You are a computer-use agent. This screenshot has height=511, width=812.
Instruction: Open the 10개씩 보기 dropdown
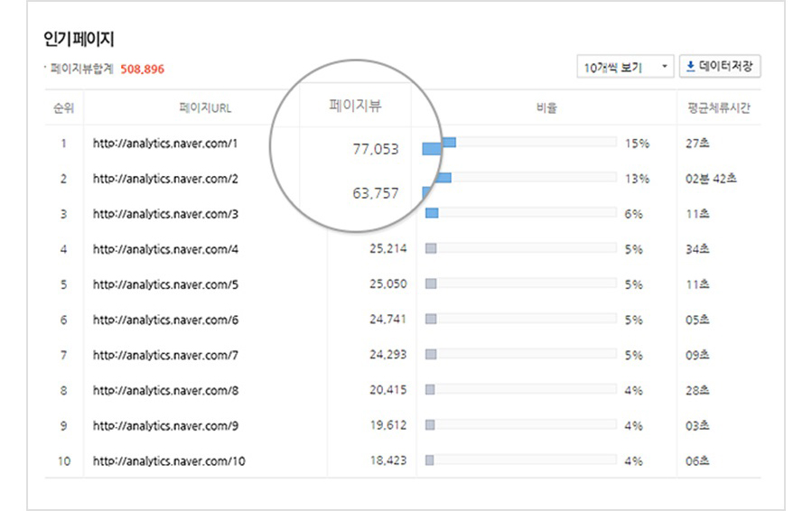(x=625, y=67)
